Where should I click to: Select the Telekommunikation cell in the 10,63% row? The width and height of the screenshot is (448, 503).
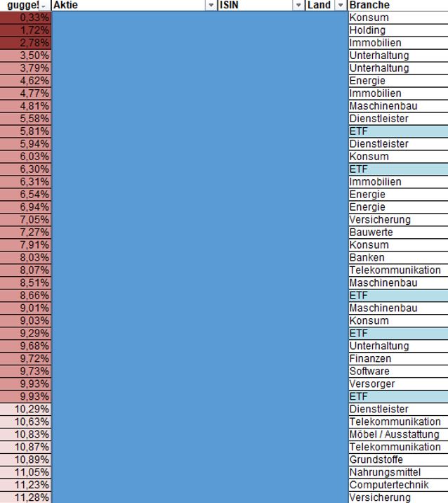[398, 422]
